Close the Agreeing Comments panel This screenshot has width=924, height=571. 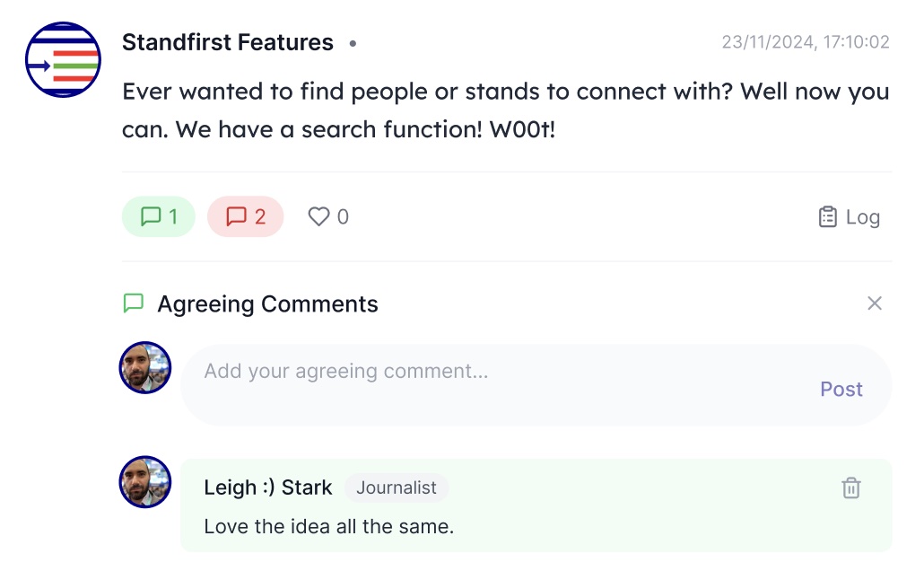click(x=875, y=303)
